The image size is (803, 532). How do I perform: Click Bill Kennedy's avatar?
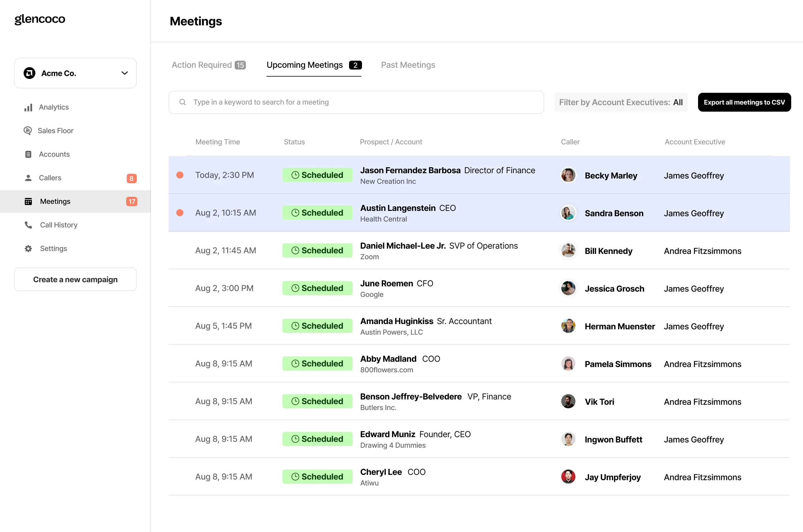click(x=568, y=250)
